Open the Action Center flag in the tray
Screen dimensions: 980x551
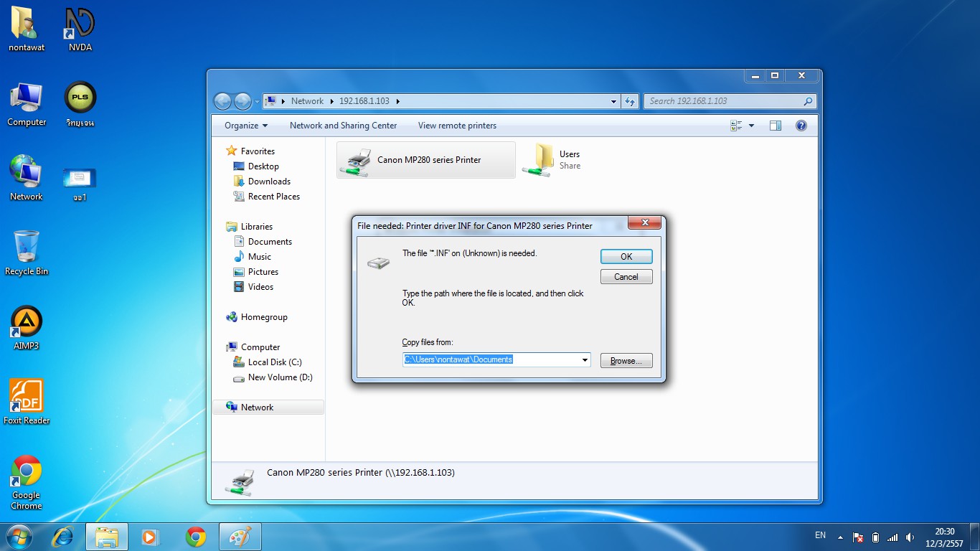[x=858, y=537]
